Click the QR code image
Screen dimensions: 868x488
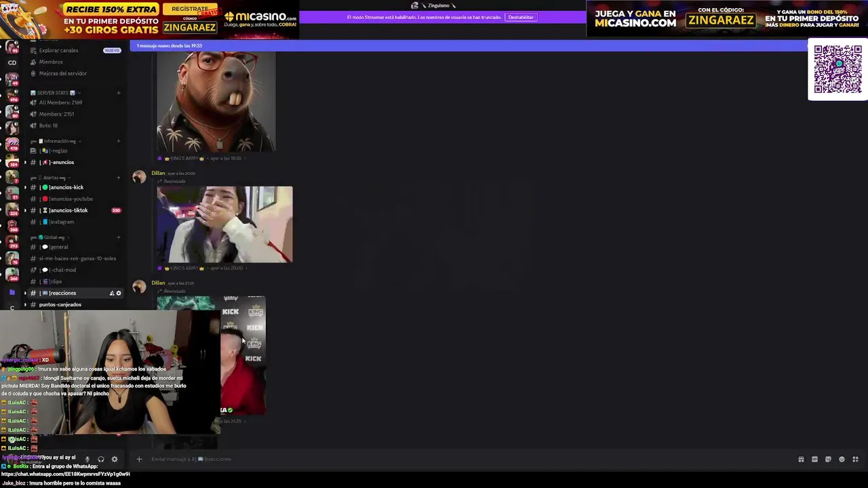[837, 69]
